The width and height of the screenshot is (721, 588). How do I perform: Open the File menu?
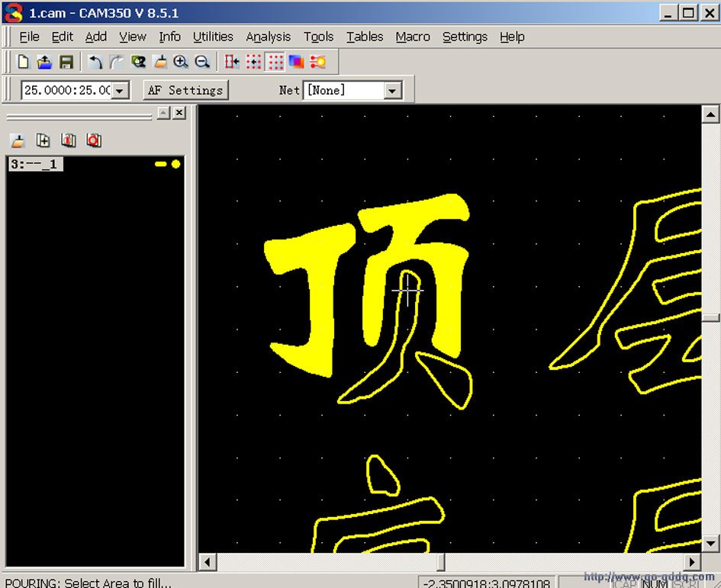(29, 37)
